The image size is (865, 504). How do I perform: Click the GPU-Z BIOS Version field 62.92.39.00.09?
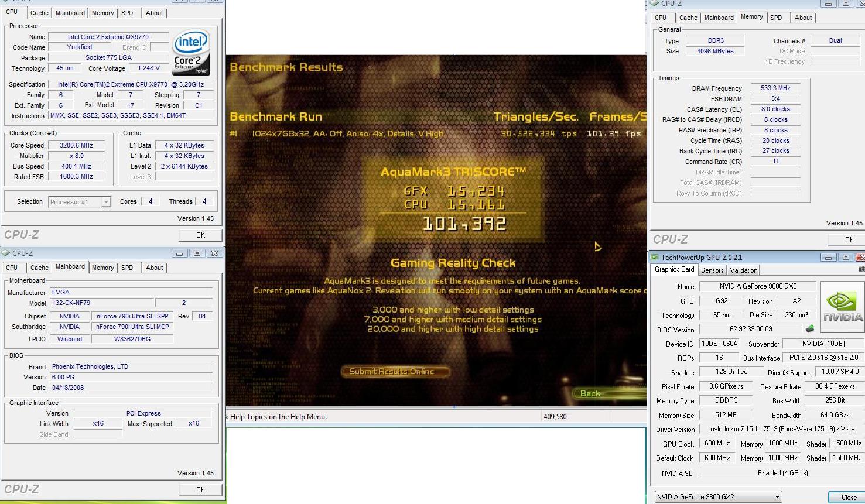coord(750,330)
